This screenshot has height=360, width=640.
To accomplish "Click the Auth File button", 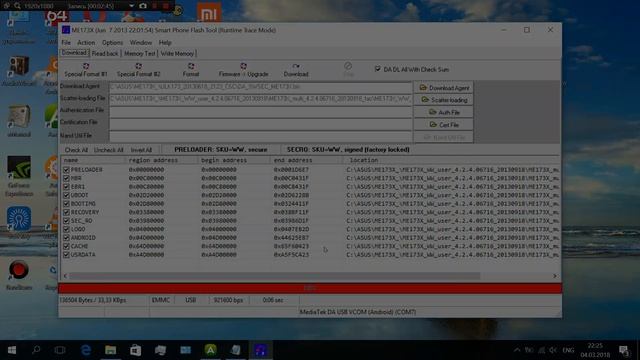I will [444, 112].
